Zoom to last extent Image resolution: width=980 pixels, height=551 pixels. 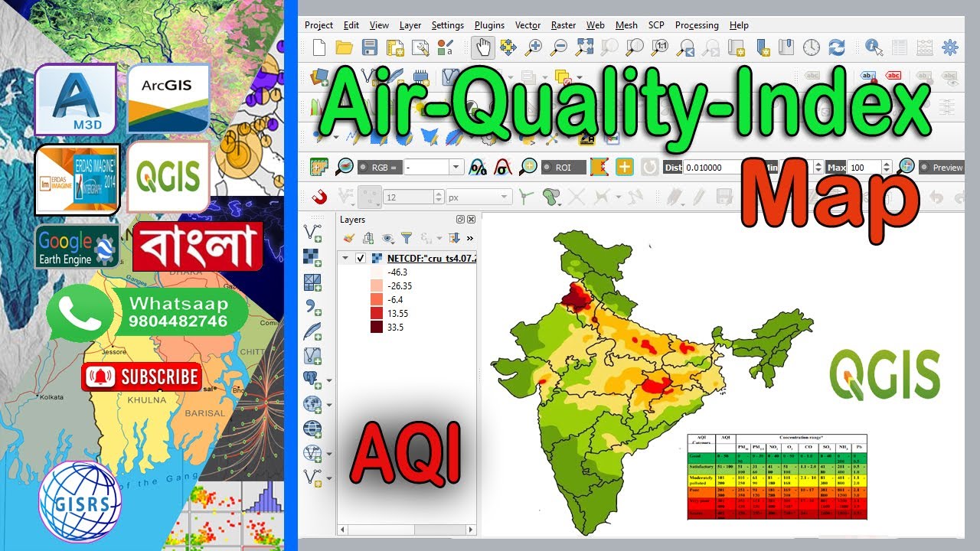(x=686, y=47)
